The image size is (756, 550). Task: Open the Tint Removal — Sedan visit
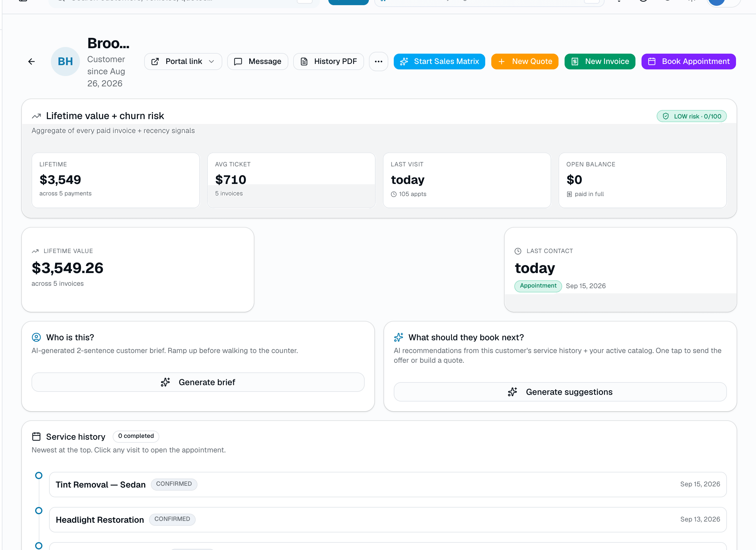pos(388,484)
